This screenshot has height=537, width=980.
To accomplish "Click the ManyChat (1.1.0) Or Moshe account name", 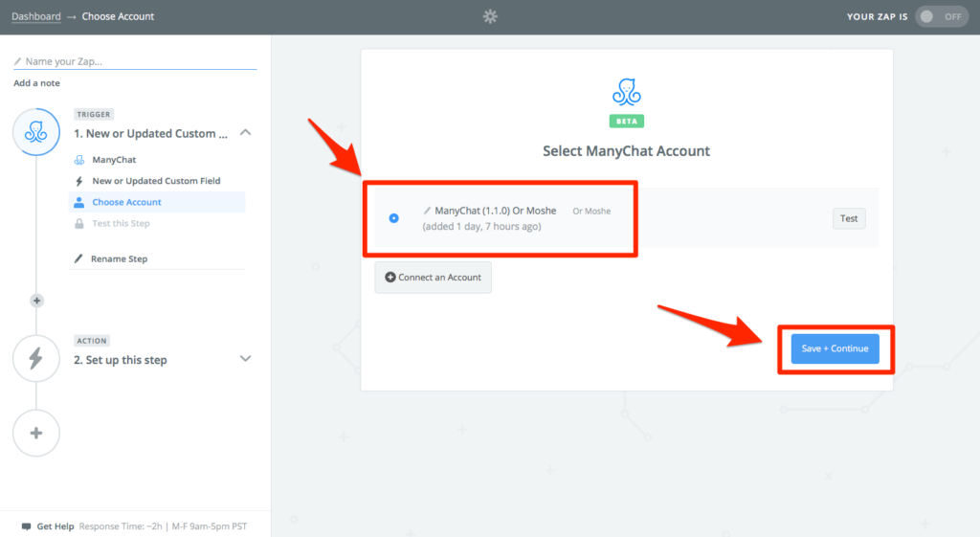I will (496, 211).
